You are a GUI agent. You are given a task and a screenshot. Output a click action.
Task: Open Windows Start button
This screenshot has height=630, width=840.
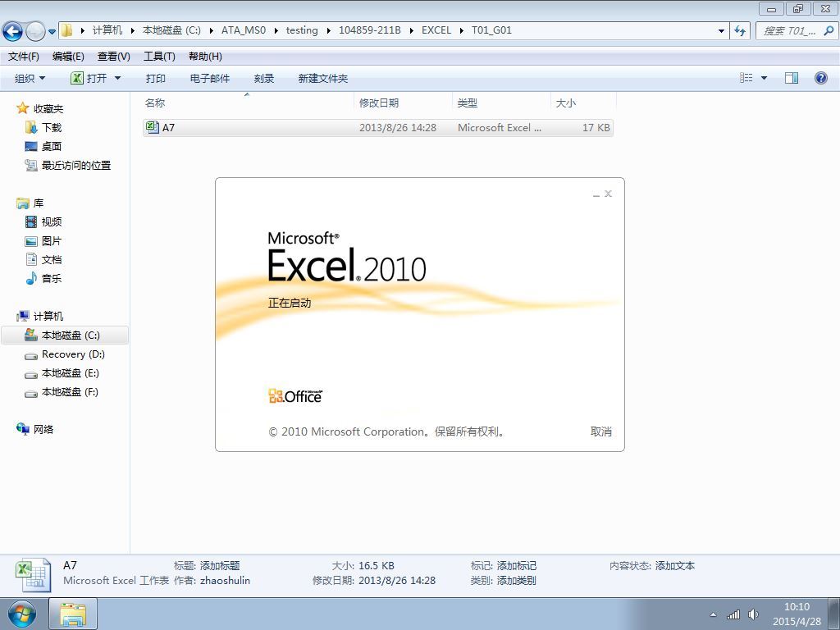click(x=21, y=614)
